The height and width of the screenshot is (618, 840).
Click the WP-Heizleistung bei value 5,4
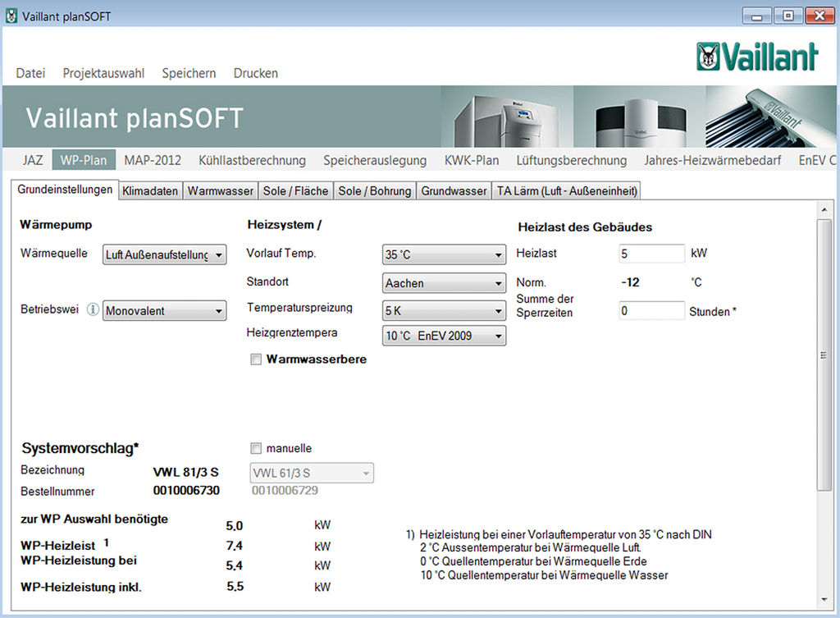(235, 566)
